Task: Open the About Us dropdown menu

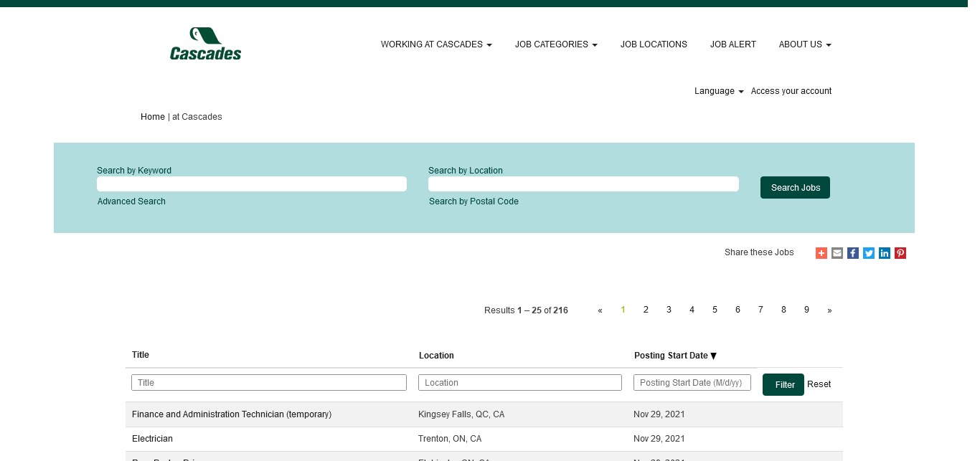Action: (x=805, y=44)
